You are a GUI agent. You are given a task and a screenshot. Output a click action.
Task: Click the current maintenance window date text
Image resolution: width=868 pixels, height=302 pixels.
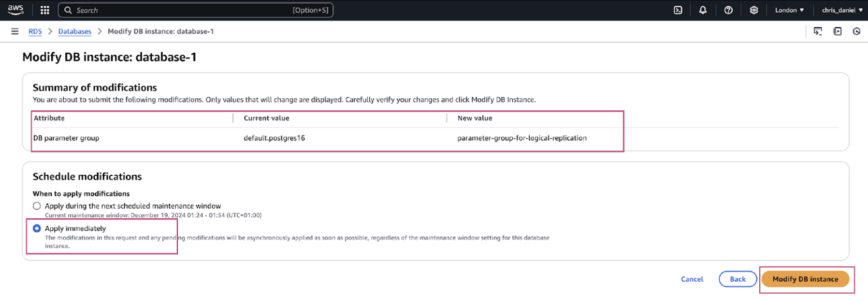point(153,215)
